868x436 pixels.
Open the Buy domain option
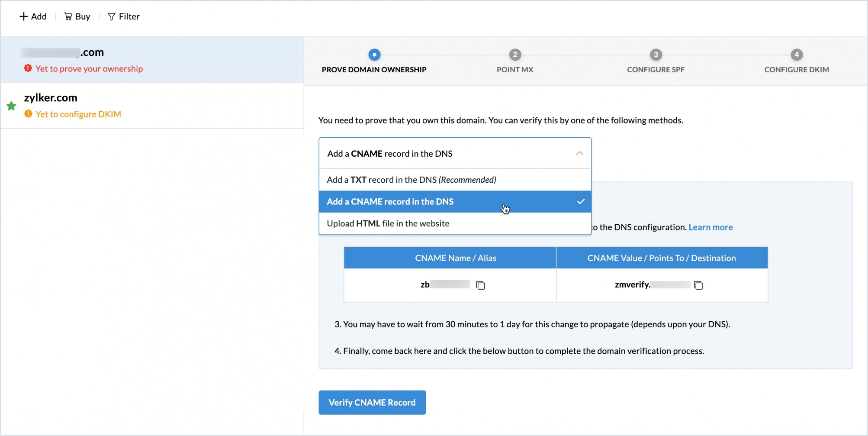(x=77, y=16)
